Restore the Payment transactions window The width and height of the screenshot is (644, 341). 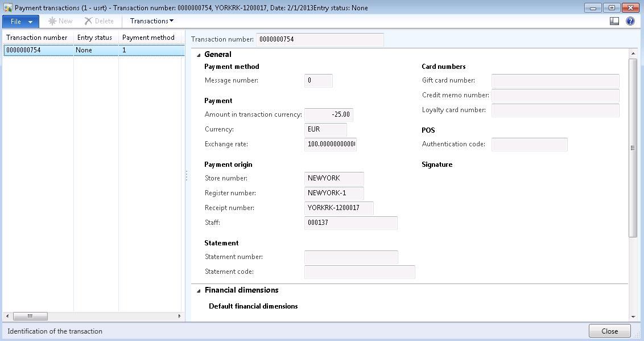pyautogui.click(x=612, y=8)
